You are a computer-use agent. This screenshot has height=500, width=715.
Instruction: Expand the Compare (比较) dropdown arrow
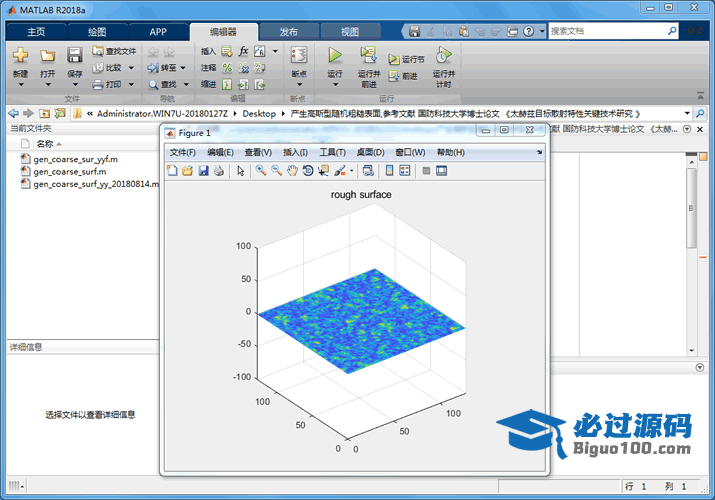[x=131, y=68]
